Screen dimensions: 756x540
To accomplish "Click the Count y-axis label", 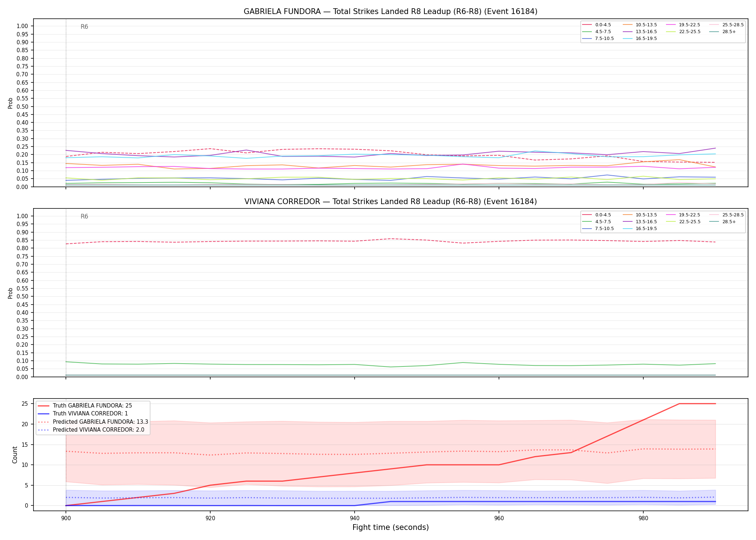I will [15, 455].
